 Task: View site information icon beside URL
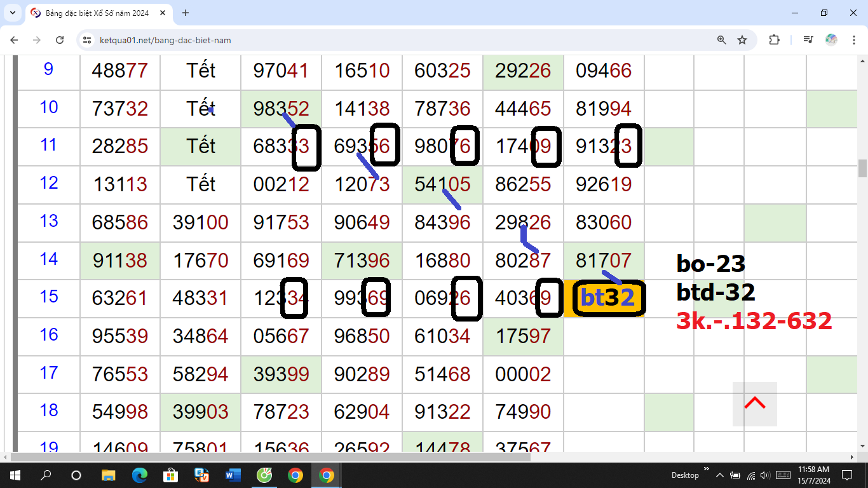pos(88,40)
